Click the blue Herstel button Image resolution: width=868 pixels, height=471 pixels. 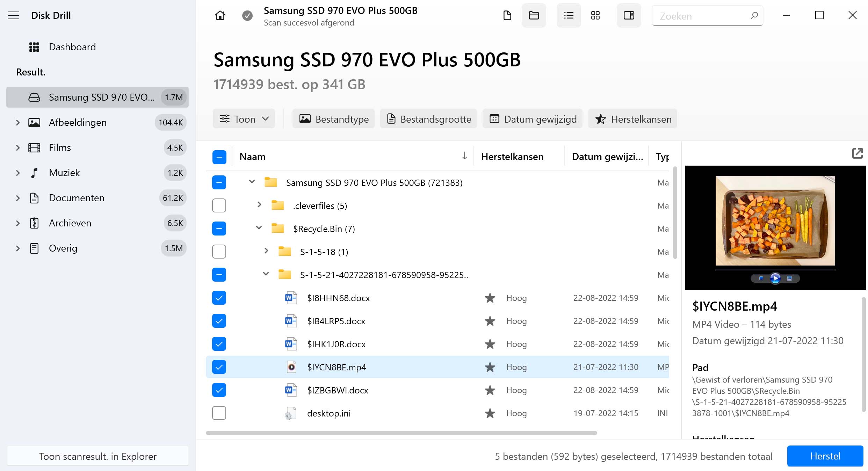coord(825,456)
